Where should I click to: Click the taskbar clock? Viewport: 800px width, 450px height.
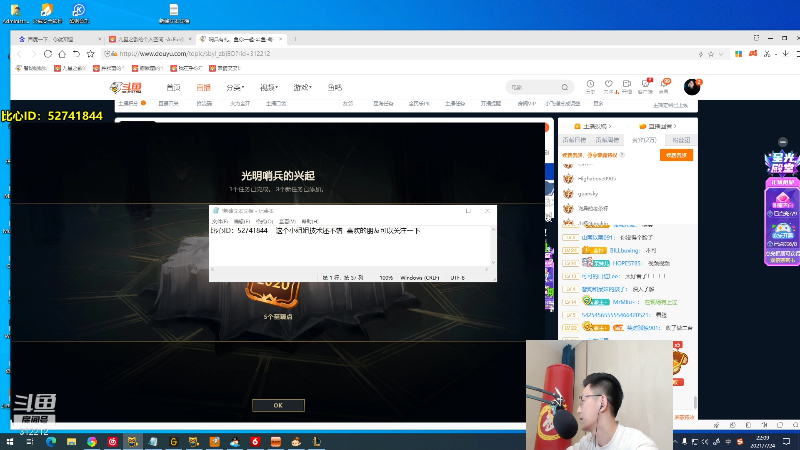763,442
